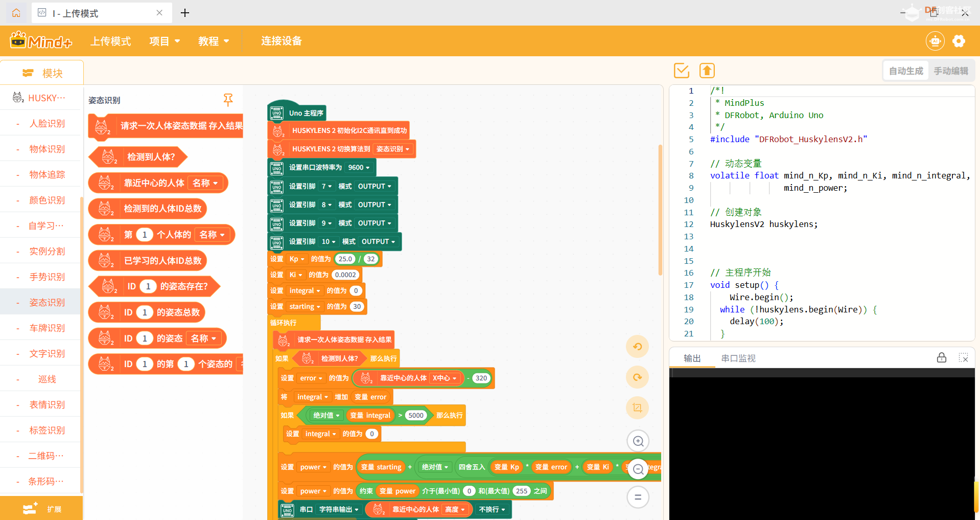Open baud rate 9600 dropdown
Screen dimensions: 980x520
point(359,168)
